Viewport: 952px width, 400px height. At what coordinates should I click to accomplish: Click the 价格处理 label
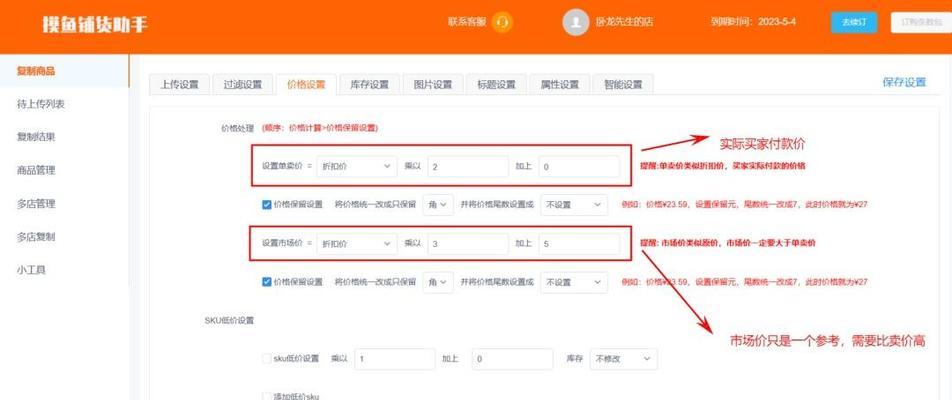(237, 128)
